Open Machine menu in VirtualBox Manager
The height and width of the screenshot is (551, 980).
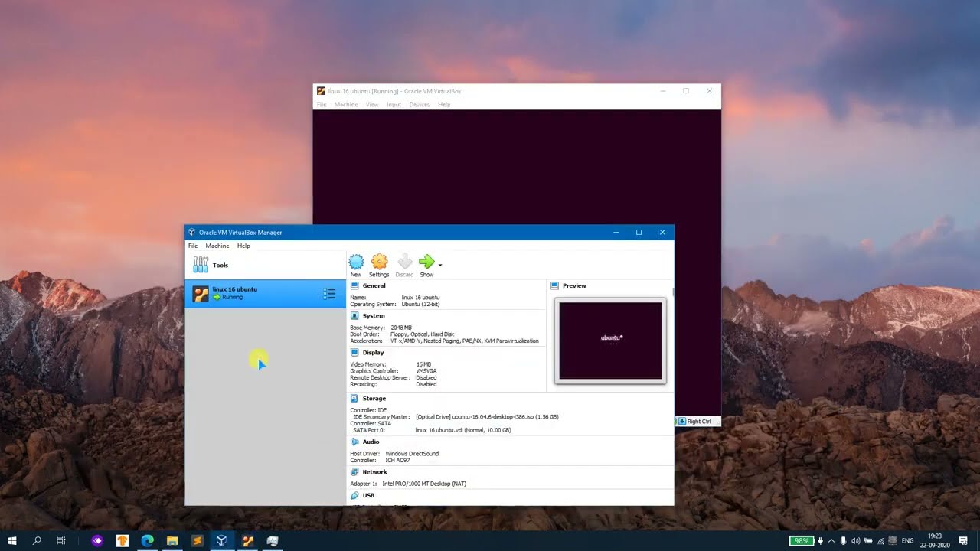(x=217, y=246)
